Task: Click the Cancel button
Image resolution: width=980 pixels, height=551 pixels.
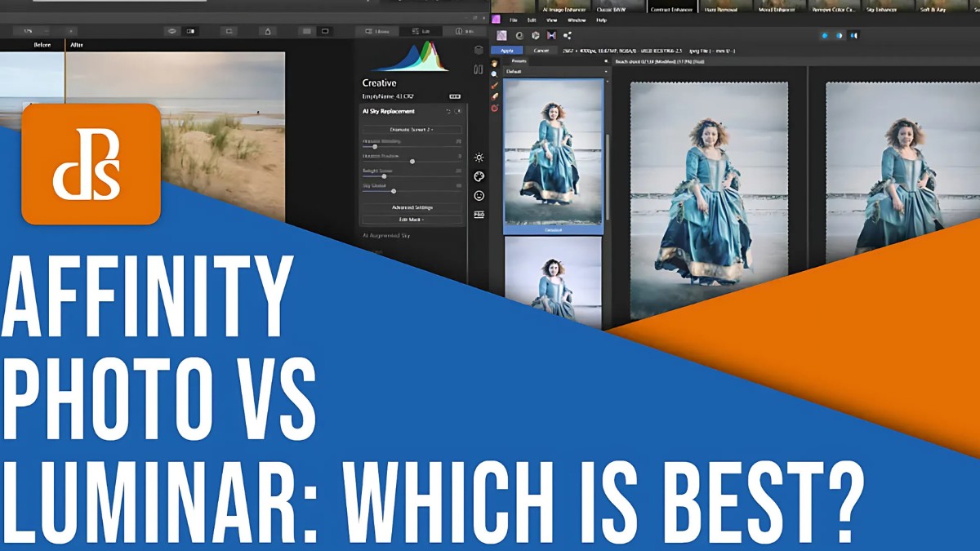Action: pyautogui.click(x=541, y=50)
